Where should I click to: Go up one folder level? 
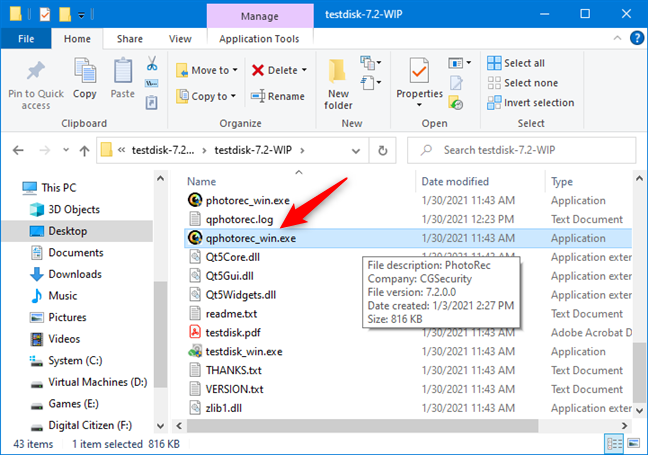pos(73,150)
